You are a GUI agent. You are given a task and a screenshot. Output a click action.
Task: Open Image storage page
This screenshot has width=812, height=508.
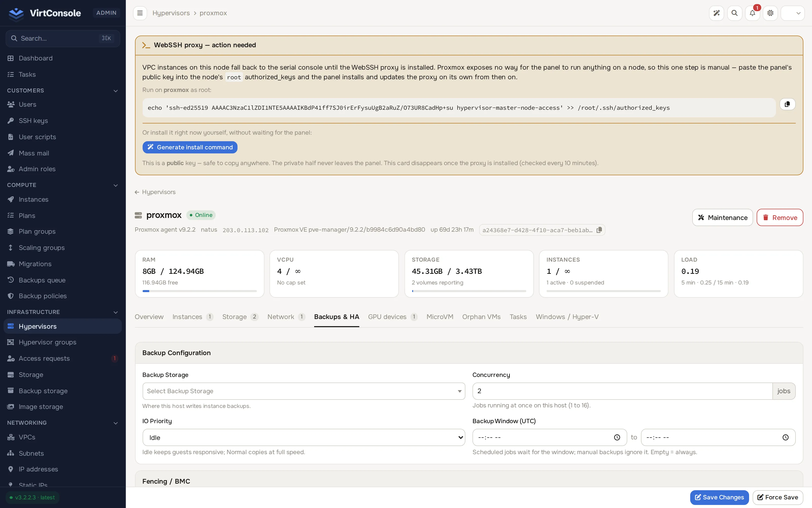[63, 407]
